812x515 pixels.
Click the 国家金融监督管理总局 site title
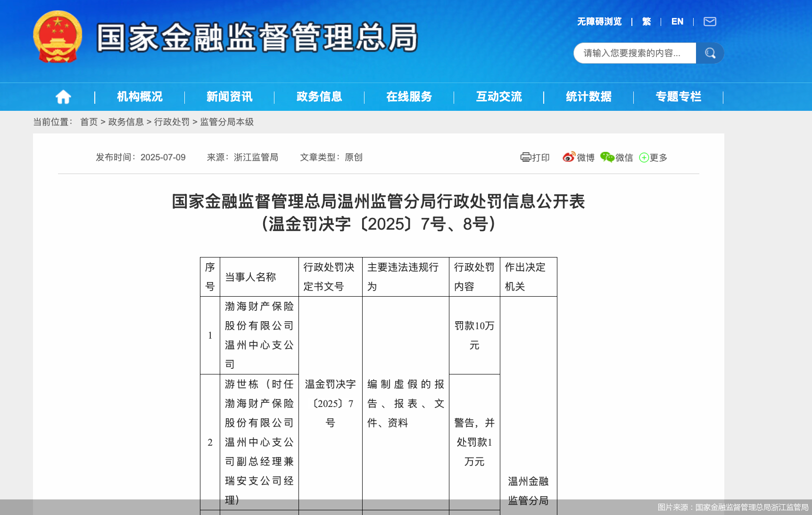point(257,37)
